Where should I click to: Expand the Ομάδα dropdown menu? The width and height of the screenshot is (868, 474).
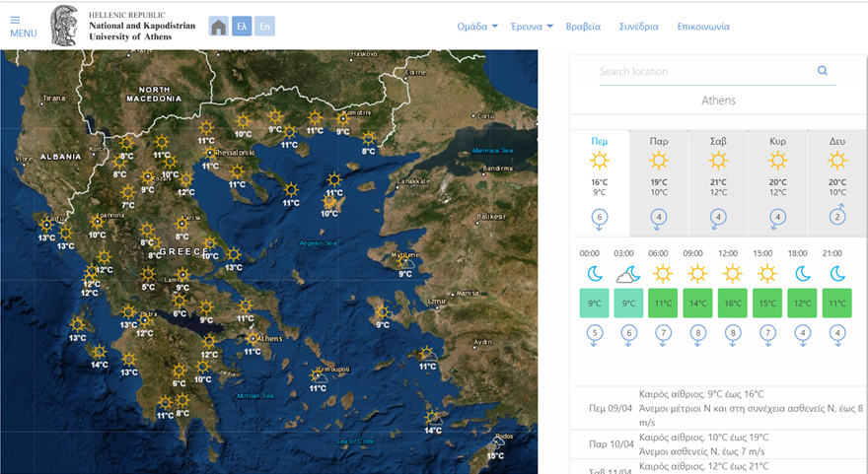(x=477, y=27)
